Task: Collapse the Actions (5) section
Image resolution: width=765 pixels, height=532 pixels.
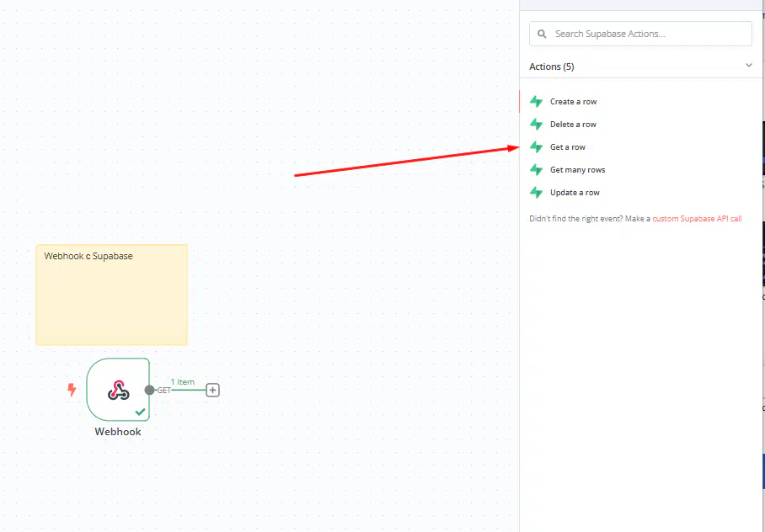Action: pos(749,66)
